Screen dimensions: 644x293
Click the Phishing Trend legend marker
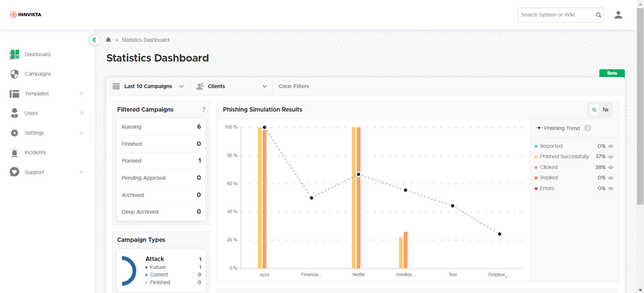(539, 128)
